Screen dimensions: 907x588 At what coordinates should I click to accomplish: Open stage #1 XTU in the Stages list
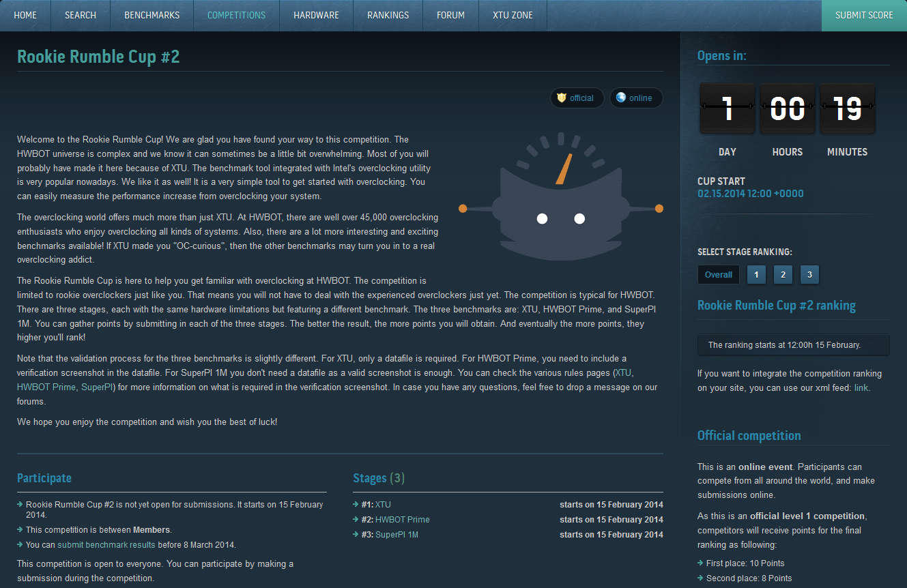[x=383, y=505]
